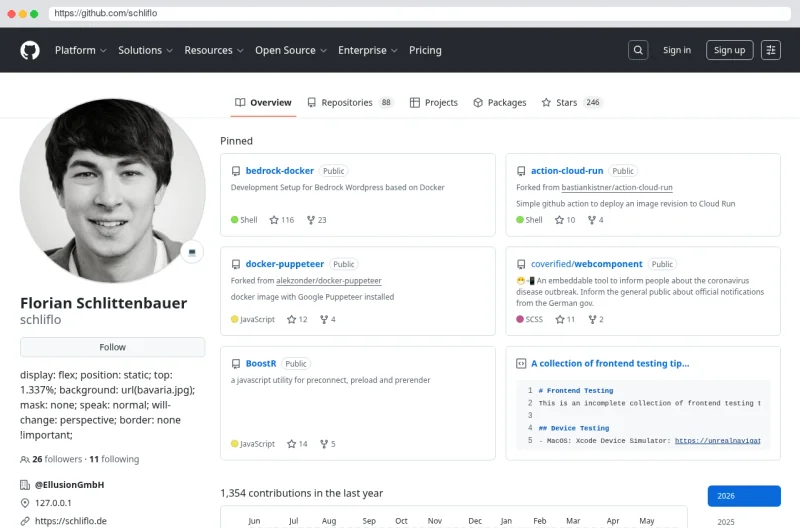The image size is (800, 528).
Task: Click the star count 11 on coverified/webcomponent
Action: click(x=565, y=319)
